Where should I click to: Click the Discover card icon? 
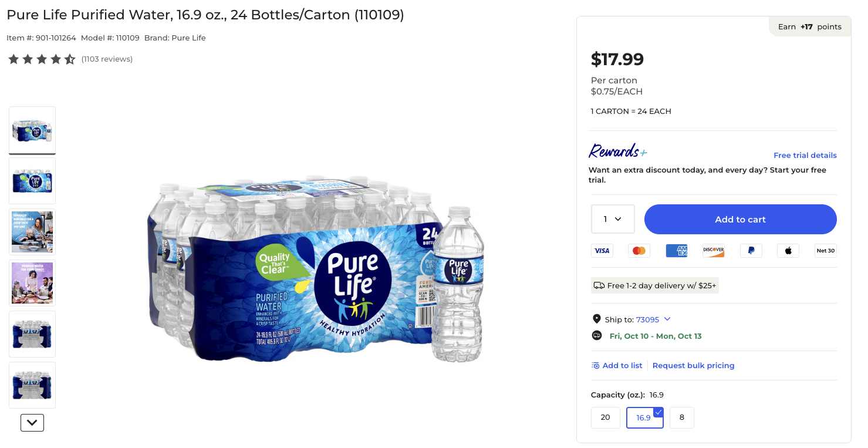(714, 251)
